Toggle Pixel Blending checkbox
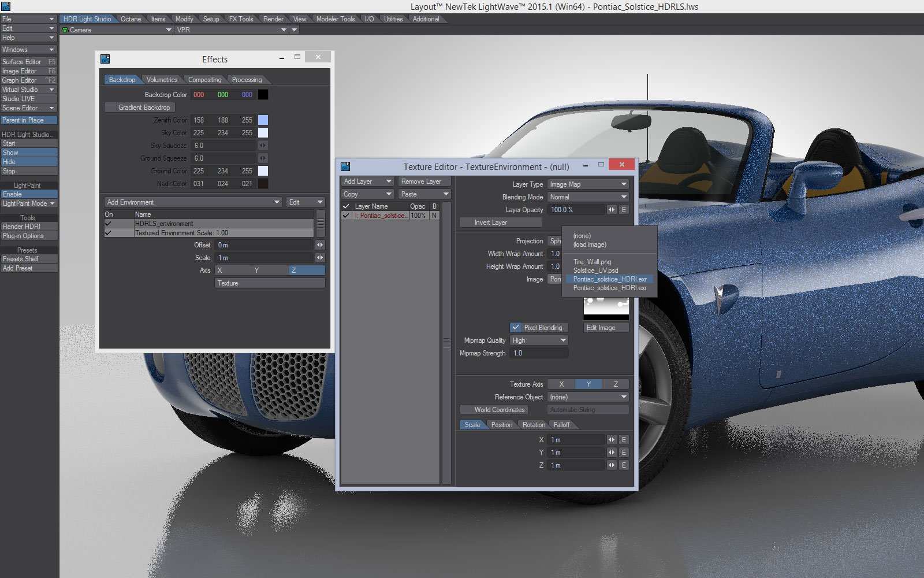This screenshot has width=924, height=578. click(x=516, y=328)
